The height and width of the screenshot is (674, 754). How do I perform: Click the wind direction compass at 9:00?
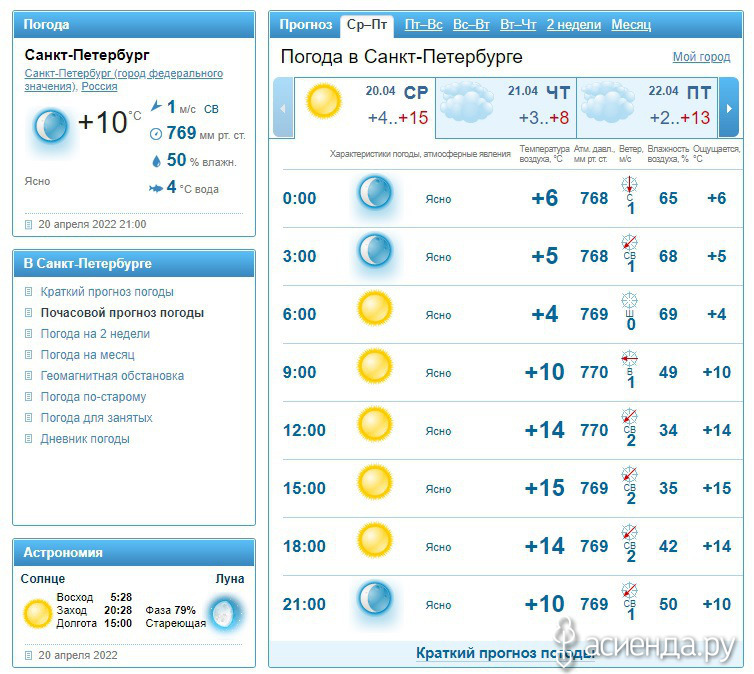pyautogui.click(x=629, y=358)
